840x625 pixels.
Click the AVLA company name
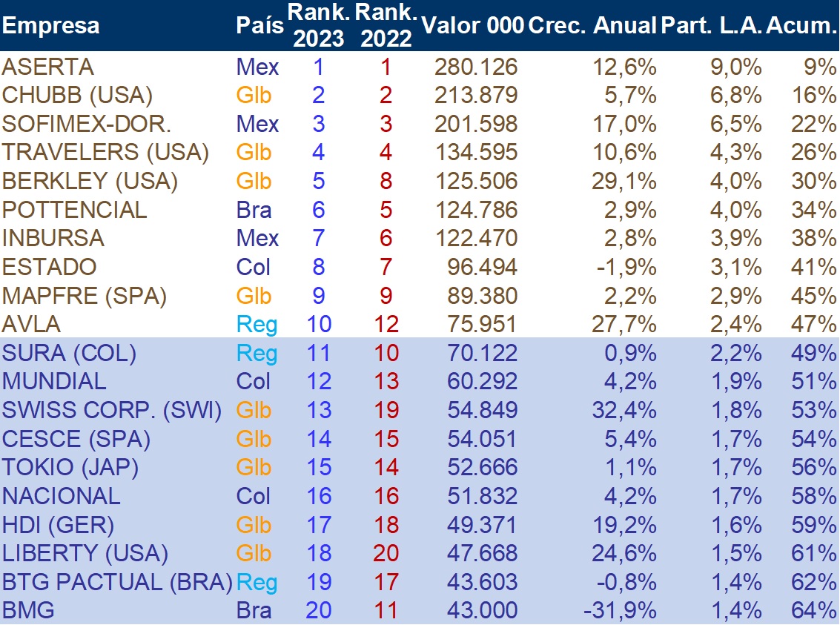(31, 324)
